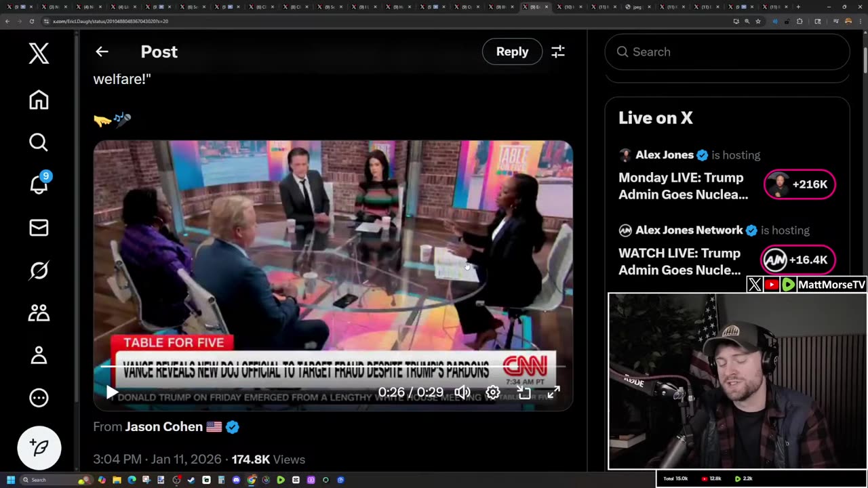Open Notifications bell showing 9 unread

[x=39, y=183]
